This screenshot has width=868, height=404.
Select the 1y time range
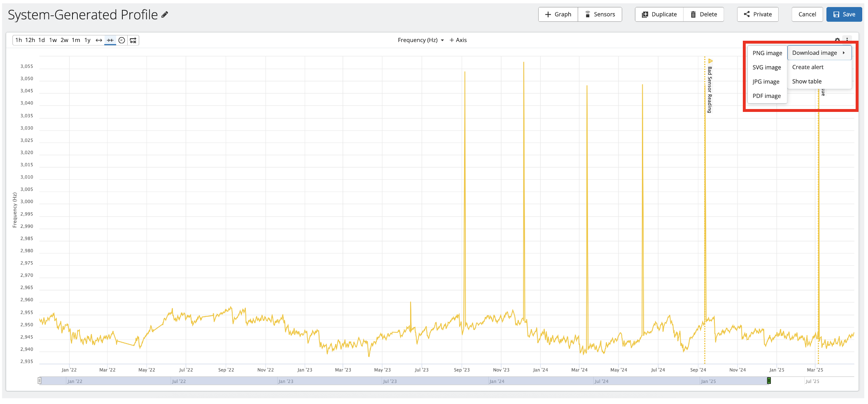(x=87, y=40)
